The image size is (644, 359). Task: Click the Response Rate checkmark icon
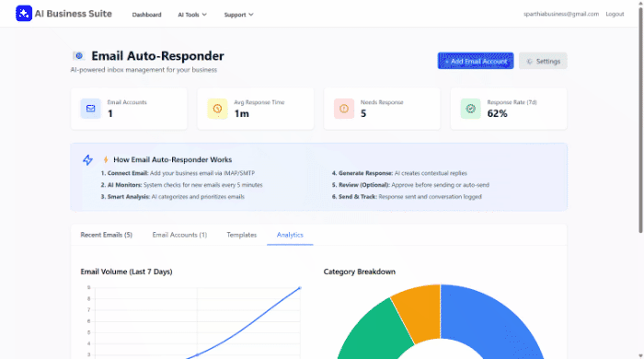pyautogui.click(x=471, y=109)
